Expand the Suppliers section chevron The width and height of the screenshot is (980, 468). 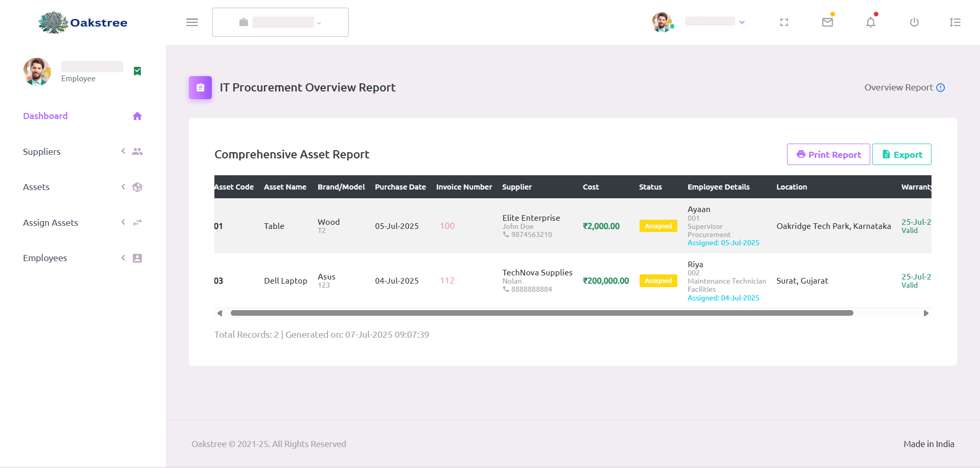click(122, 151)
